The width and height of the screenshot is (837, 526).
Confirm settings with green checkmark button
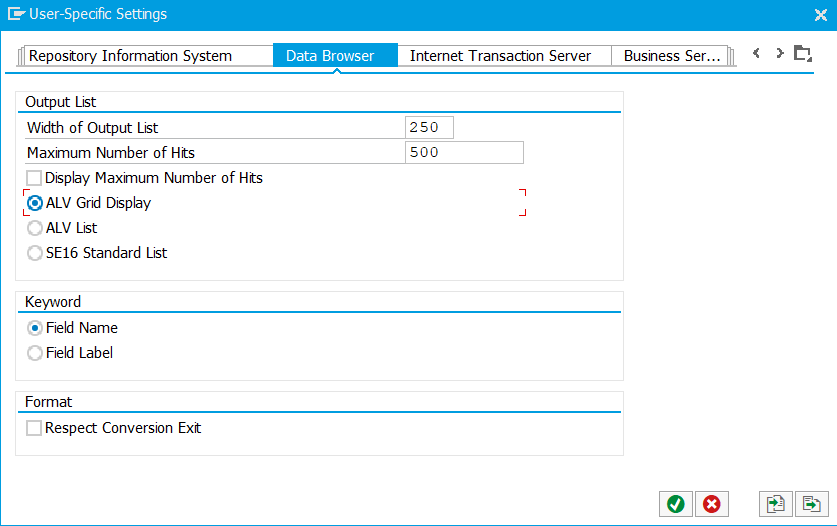click(x=676, y=504)
